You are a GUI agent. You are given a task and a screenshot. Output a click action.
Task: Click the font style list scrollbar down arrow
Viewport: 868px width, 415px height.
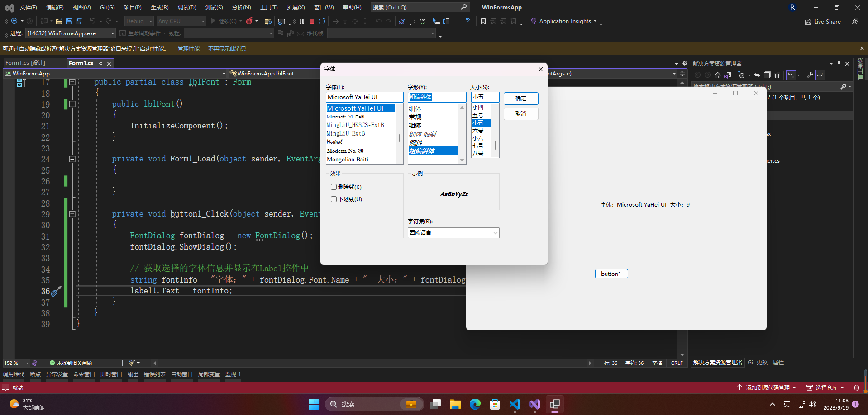pyautogui.click(x=462, y=160)
